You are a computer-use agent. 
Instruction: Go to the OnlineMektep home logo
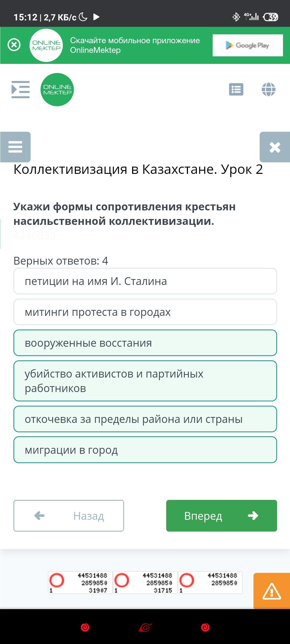tap(57, 90)
